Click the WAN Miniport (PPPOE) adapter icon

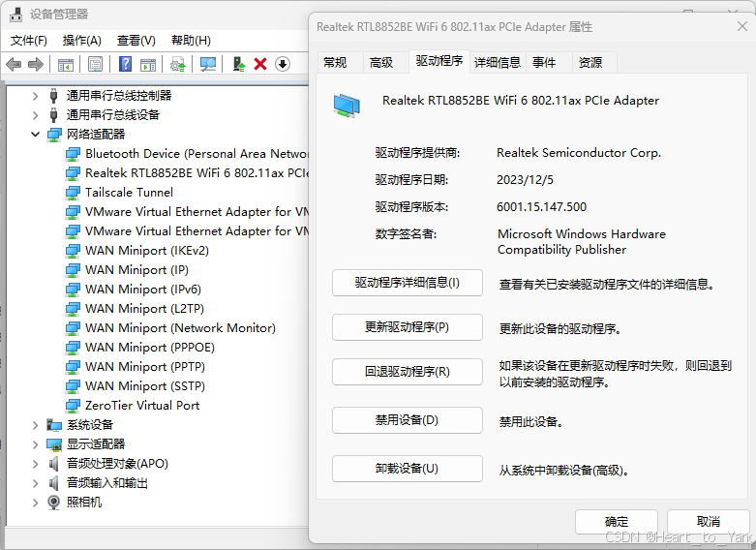[x=73, y=348]
